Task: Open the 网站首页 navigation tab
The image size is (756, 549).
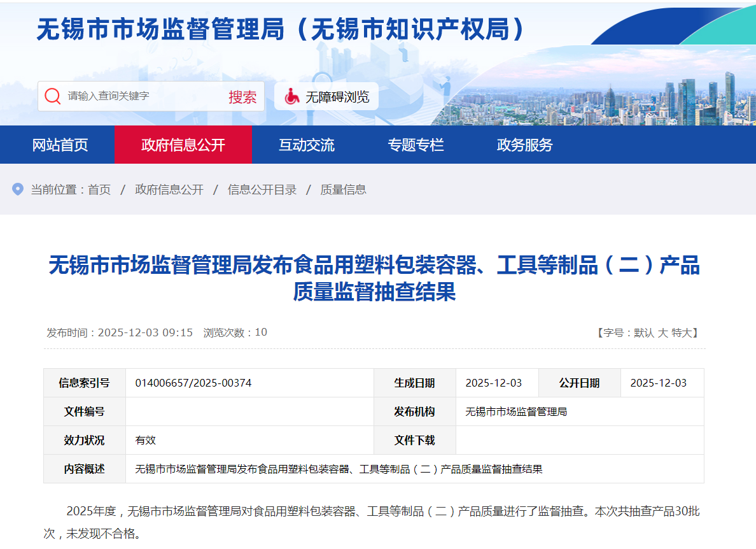Action: coord(60,145)
